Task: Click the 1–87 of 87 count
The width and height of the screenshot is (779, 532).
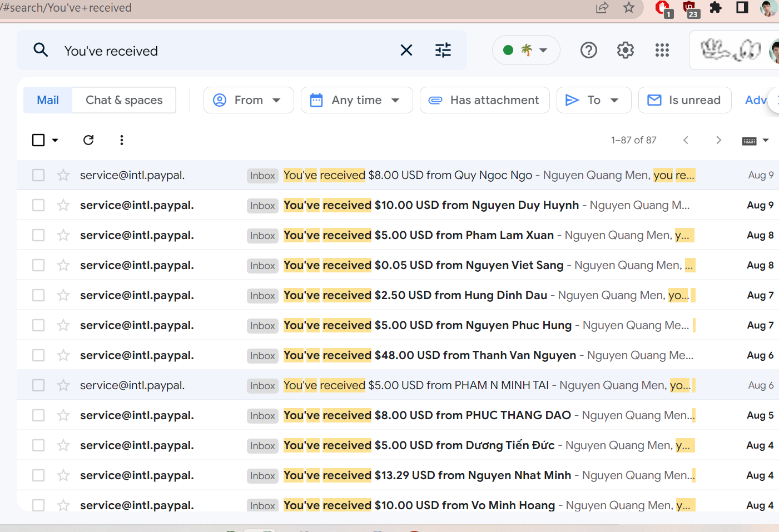Action: [x=634, y=140]
